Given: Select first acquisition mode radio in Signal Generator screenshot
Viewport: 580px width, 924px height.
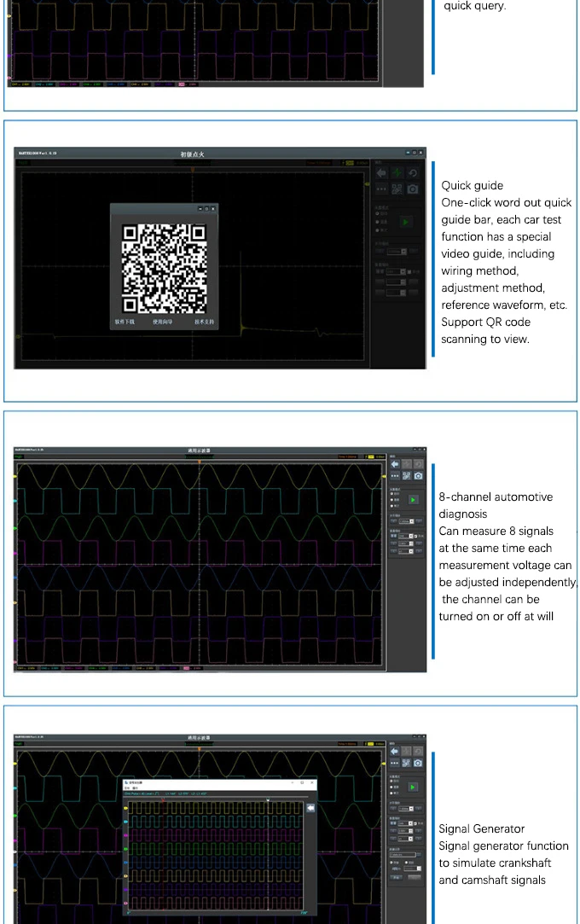Looking at the screenshot, I should click(x=391, y=781).
